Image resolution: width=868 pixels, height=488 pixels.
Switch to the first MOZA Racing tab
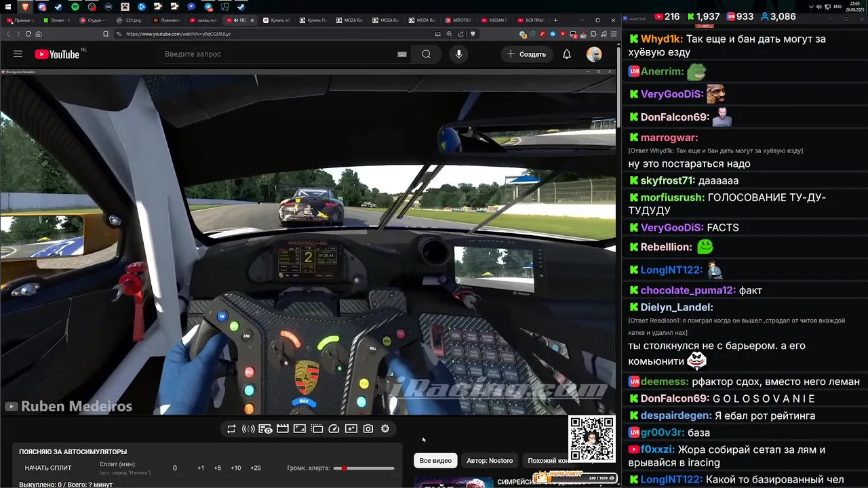(349, 20)
